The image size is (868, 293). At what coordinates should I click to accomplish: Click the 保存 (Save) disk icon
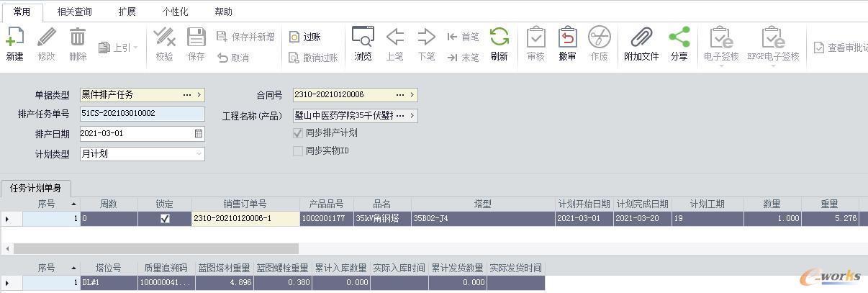click(196, 37)
